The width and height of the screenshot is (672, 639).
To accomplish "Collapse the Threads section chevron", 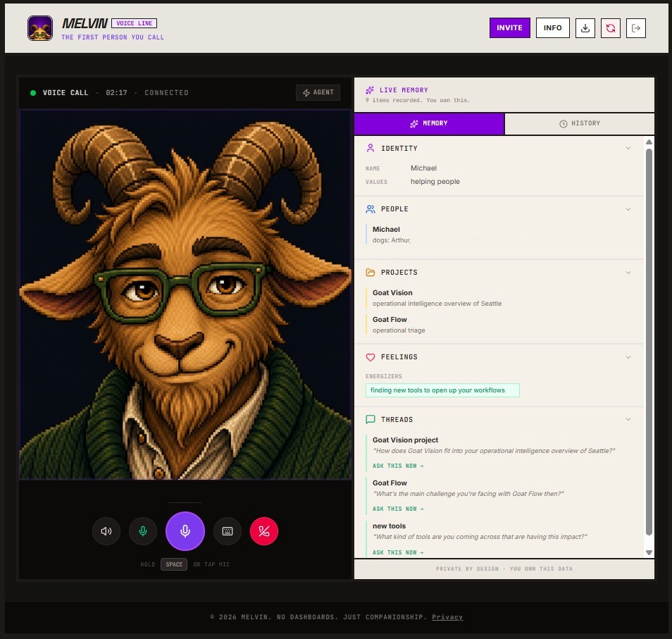I will click(x=628, y=419).
